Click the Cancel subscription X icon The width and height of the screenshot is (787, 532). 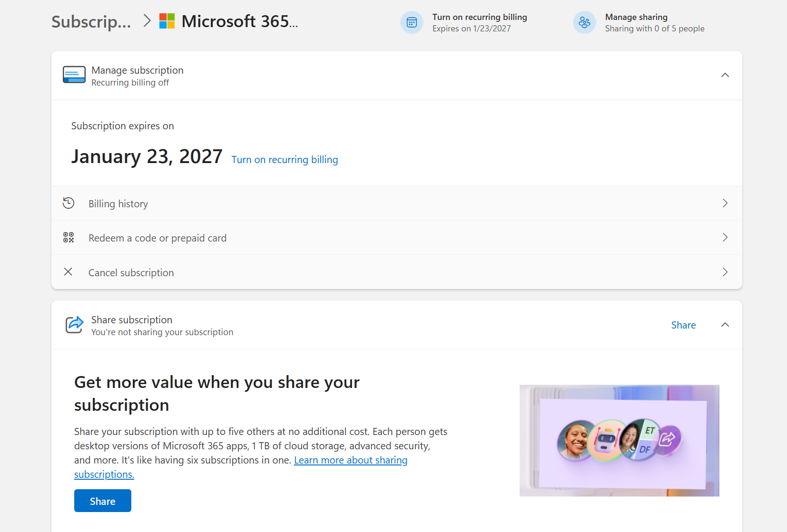(68, 271)
